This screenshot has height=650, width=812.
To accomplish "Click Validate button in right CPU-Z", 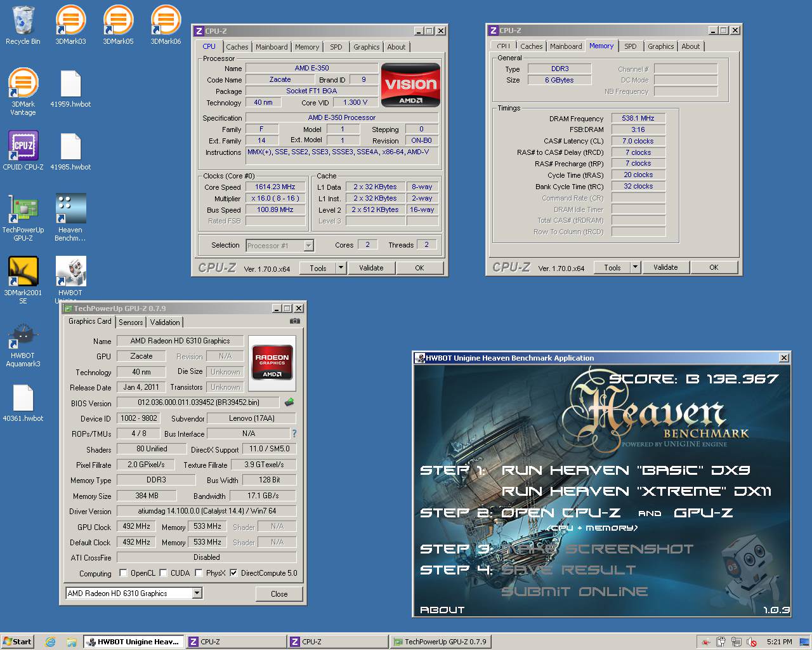I will point(665,267).
